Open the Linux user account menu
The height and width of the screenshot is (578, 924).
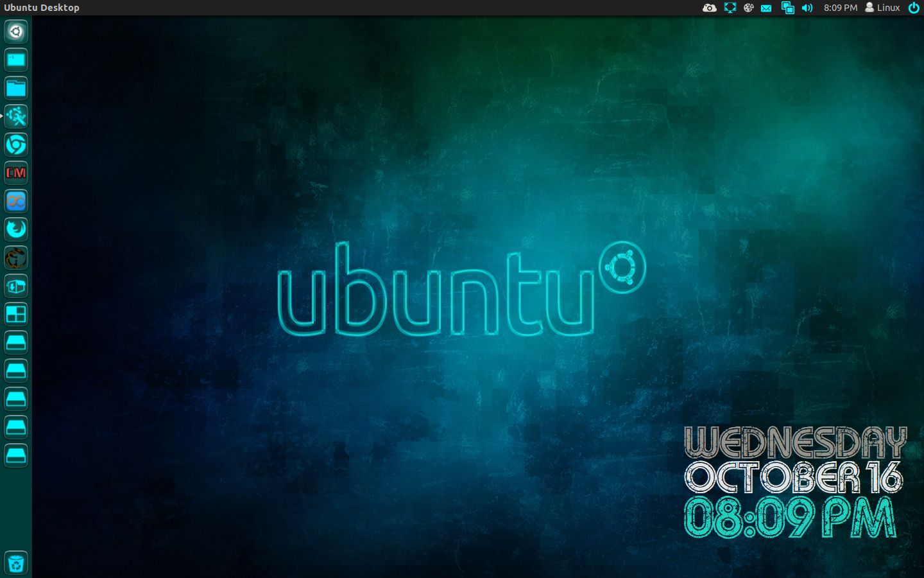pyautogui.click(x=882, y=8)
